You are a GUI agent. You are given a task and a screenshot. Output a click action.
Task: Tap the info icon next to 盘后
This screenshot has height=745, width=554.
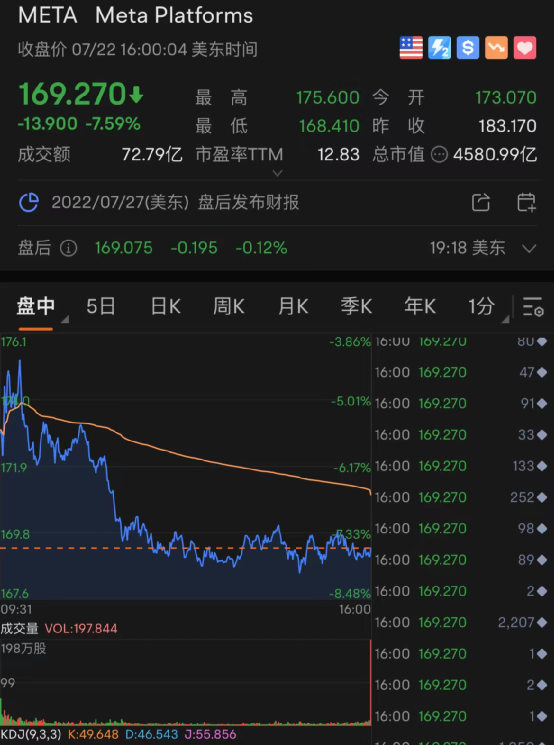point(68,248)
